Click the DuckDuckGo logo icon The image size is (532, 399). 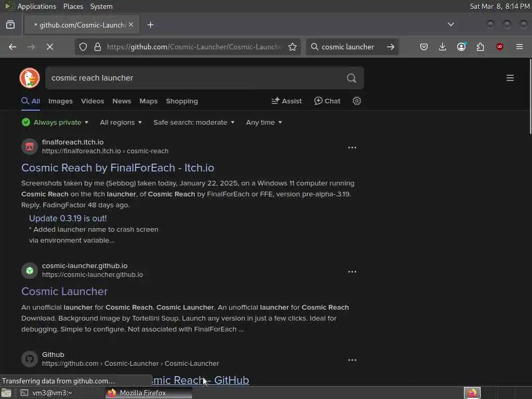[30, 78]
